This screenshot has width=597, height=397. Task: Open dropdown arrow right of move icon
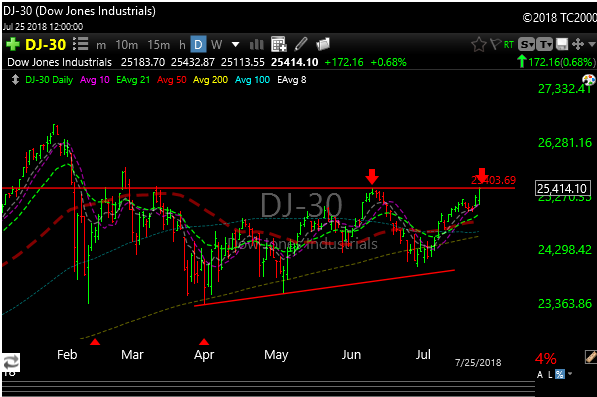[x=592, y=44]
